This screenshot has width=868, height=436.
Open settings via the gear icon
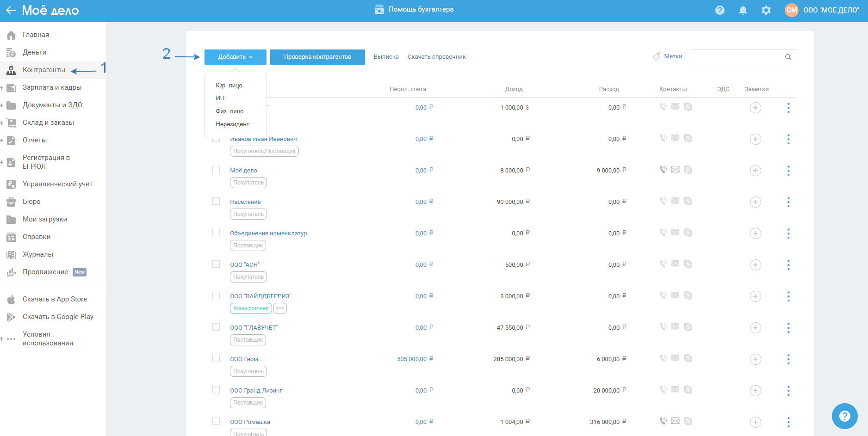(766, 10)
